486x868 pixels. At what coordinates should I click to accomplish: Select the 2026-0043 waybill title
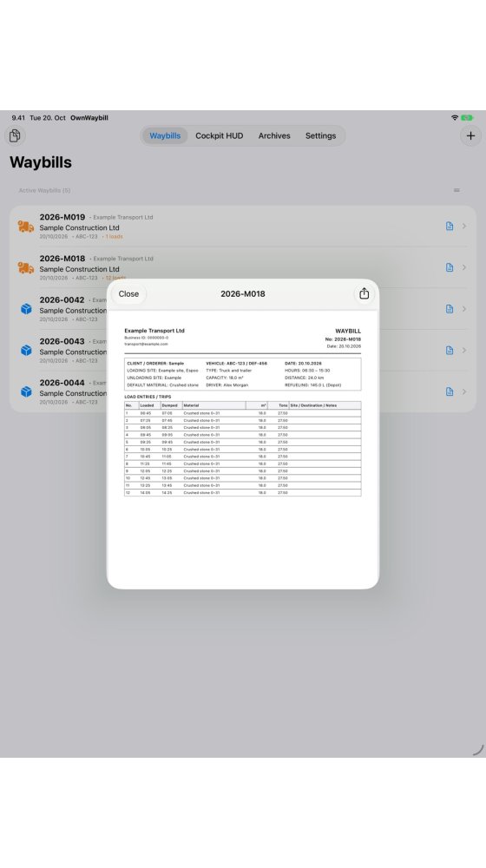coord(62,341)
